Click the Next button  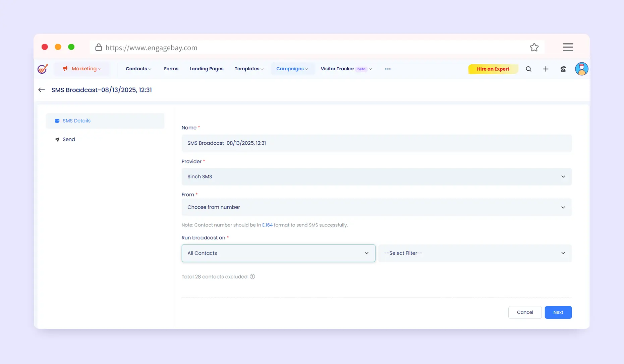click(x=558, y=312)
